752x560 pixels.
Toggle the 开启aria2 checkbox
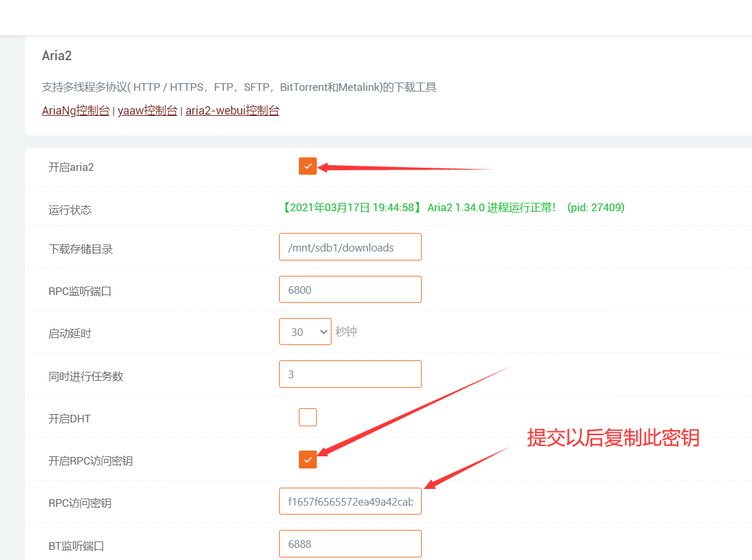pos(307,166)
